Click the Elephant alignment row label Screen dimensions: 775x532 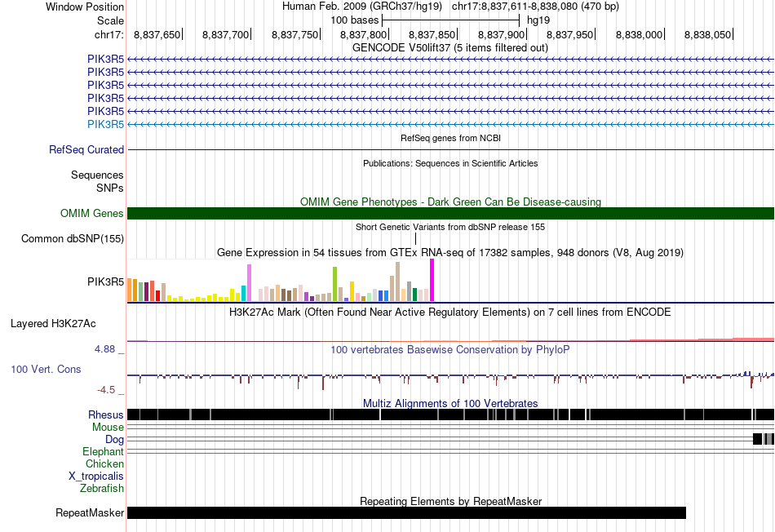click(x=104, y=451)
